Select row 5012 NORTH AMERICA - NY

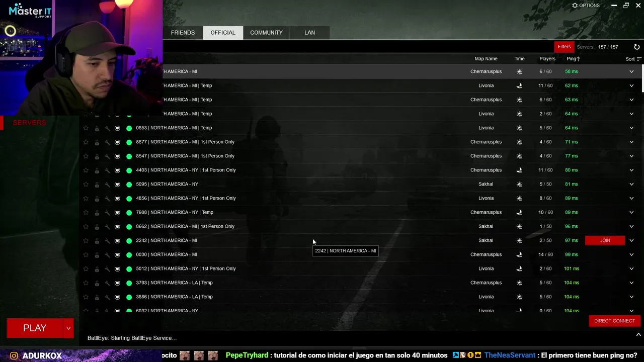pos(361,268)
